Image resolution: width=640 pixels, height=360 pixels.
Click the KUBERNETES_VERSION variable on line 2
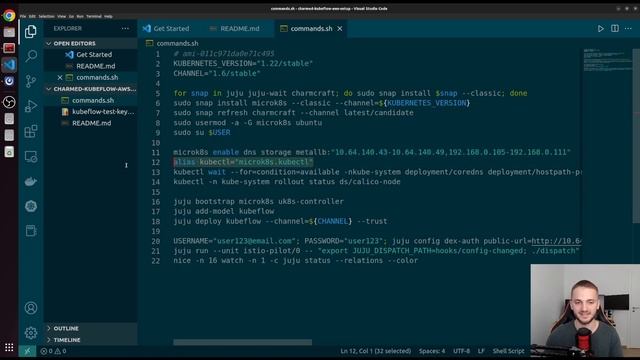[213, 64]
